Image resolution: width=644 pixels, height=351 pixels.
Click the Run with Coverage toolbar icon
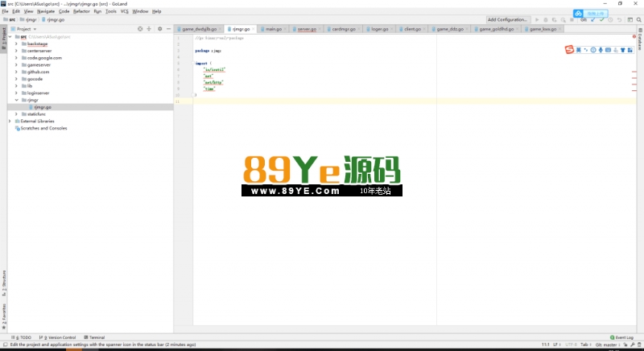click(x=554, y=19)
